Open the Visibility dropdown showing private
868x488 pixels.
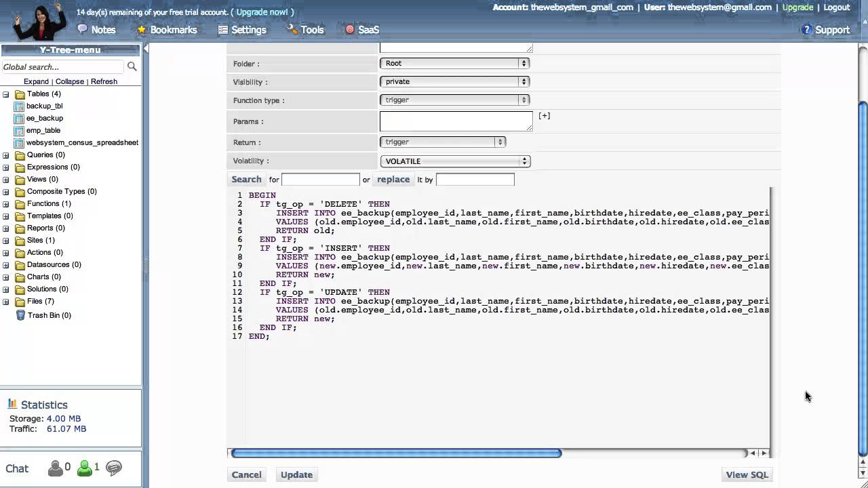click(x=454, y=81)
